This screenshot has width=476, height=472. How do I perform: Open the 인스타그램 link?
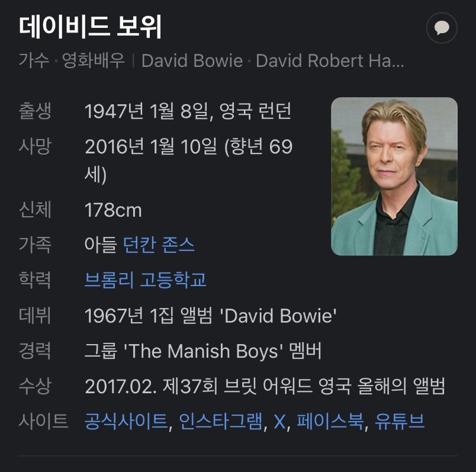click(221, 421)
